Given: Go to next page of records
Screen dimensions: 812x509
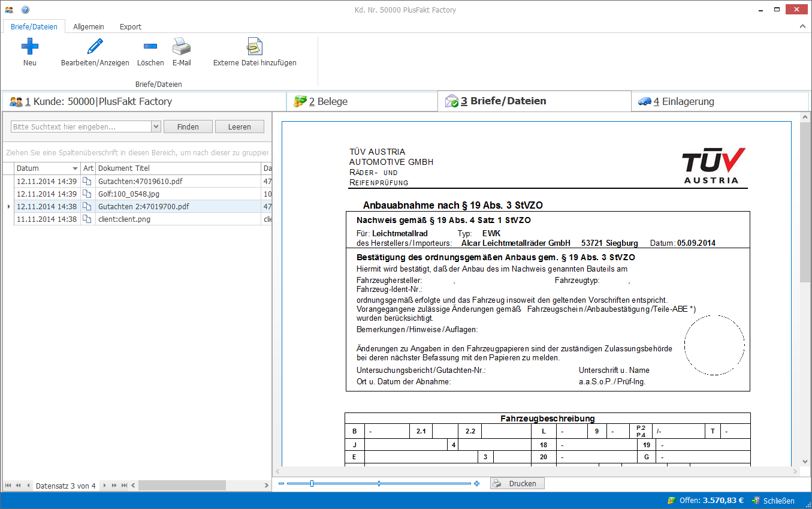Looking at the screenshot, I should (114, 486).
